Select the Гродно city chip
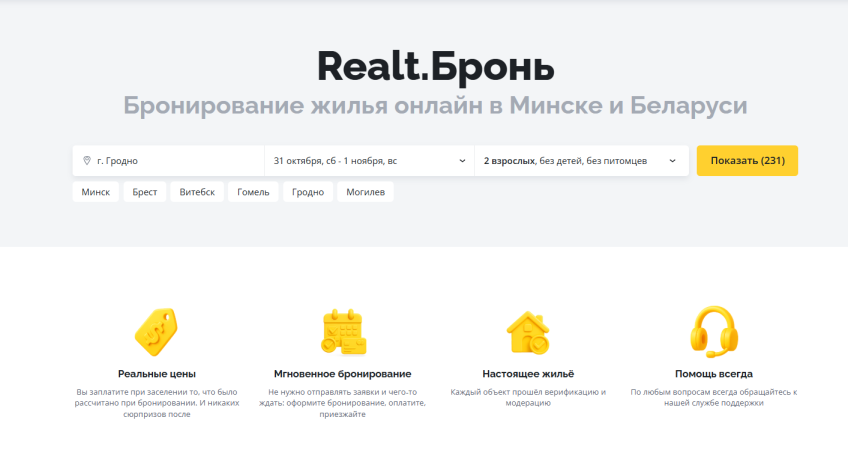848x456 pixels. pos(308,192)
